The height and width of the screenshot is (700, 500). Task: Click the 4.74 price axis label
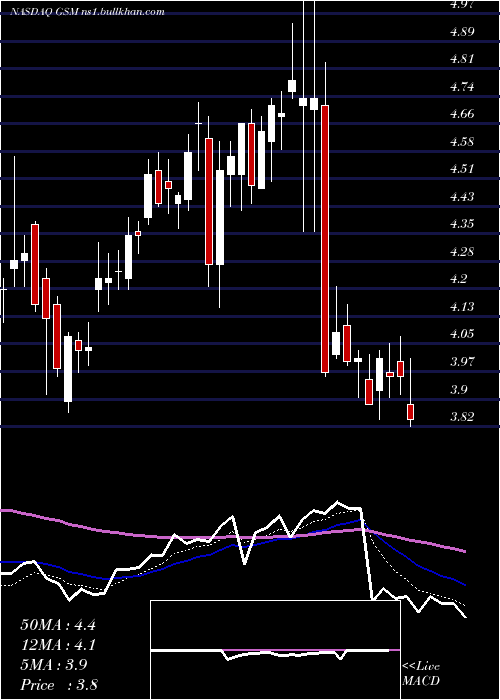(x=462, y=87)
